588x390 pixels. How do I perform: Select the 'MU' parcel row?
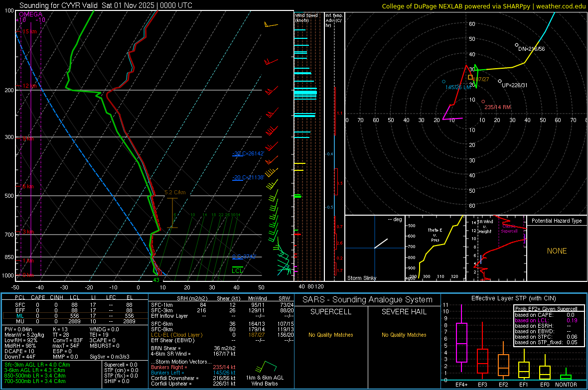(74, 321)
